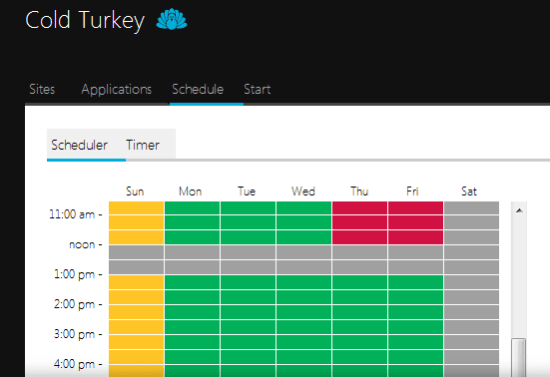Toggle Thursday's green 2:00 pm half-hour block
Image resolution: width=550 pixels, height=377 pixels.
pos(360,312)
